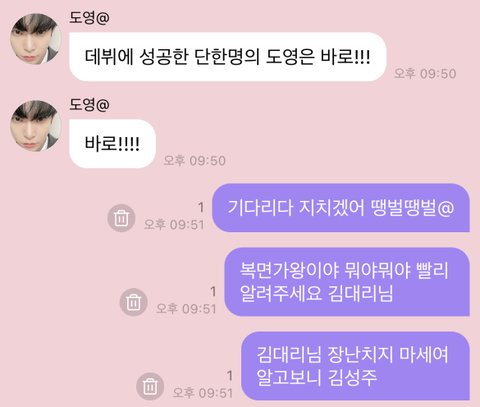Select the '김대리님 장난치지 마세여 알고보니 김성주' bubble

pyautogui.click(x=355, y=366)
